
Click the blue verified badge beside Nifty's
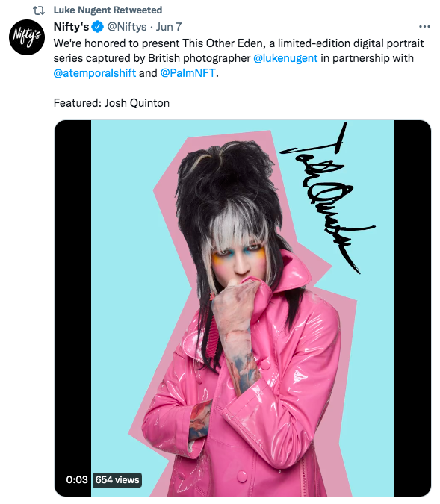pos(98,27)
